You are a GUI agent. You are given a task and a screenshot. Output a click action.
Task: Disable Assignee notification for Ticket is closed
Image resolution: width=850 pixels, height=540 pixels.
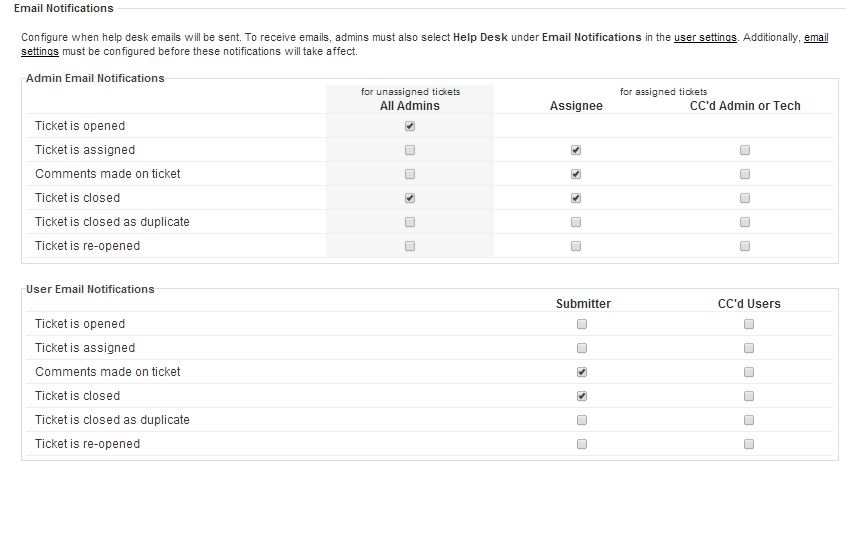[576, 198]
